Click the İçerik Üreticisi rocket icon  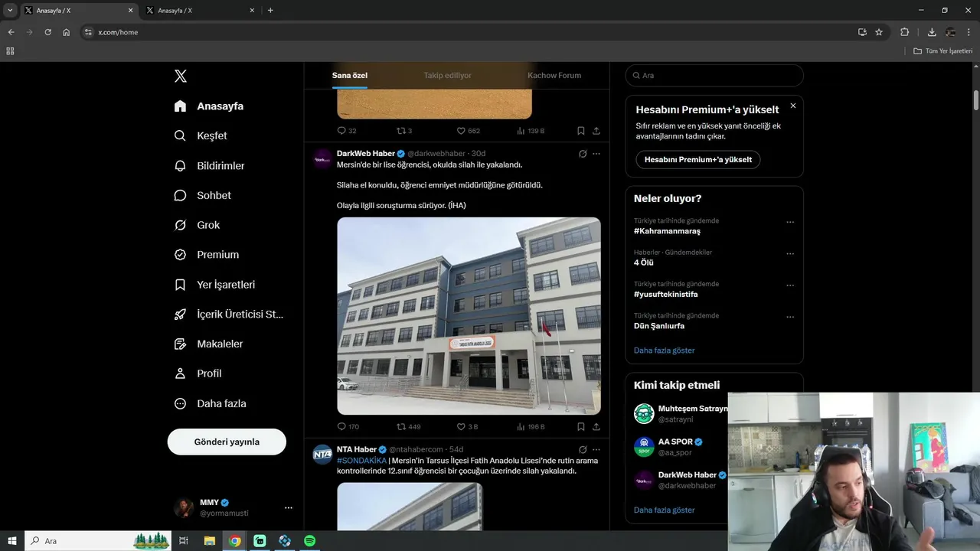[180, 315]
